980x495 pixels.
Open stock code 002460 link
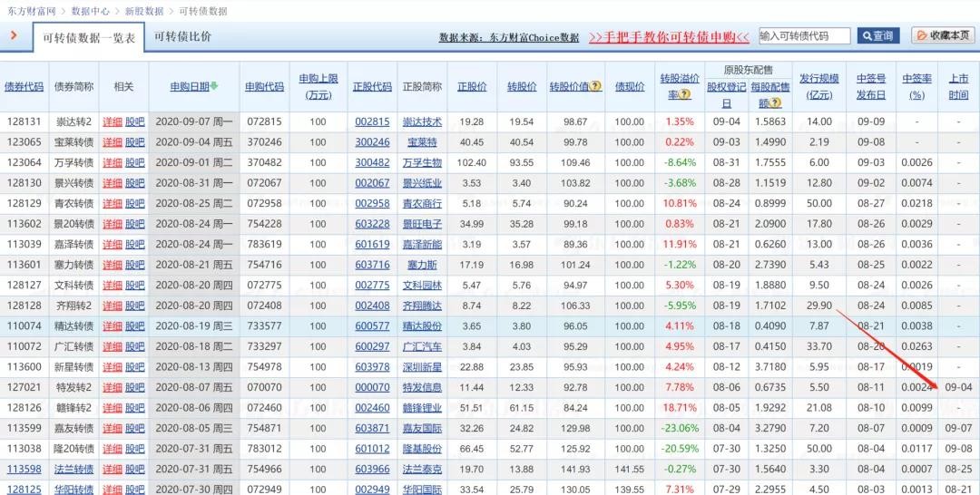click(372, 408)
